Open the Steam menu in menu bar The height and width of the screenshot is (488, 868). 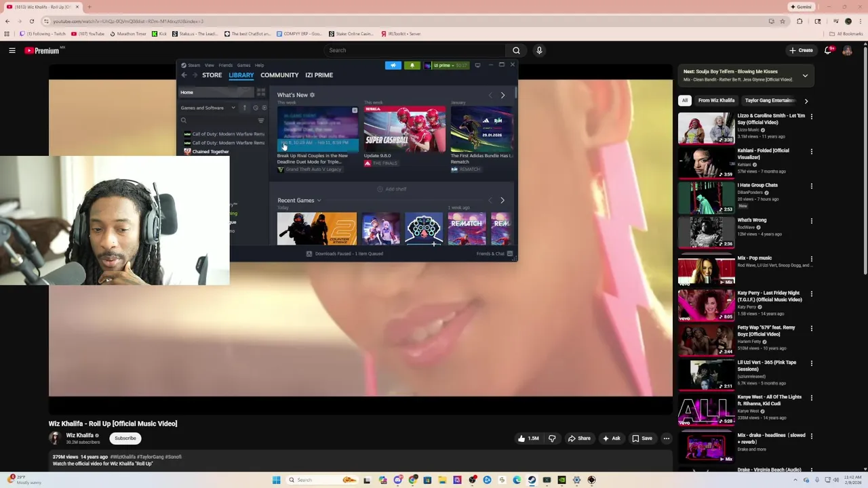pos(194,65)
